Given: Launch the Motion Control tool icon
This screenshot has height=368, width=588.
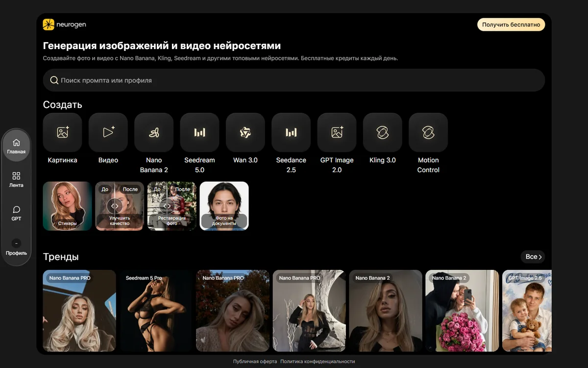Looking at the screenshot, I should [428, 132].
